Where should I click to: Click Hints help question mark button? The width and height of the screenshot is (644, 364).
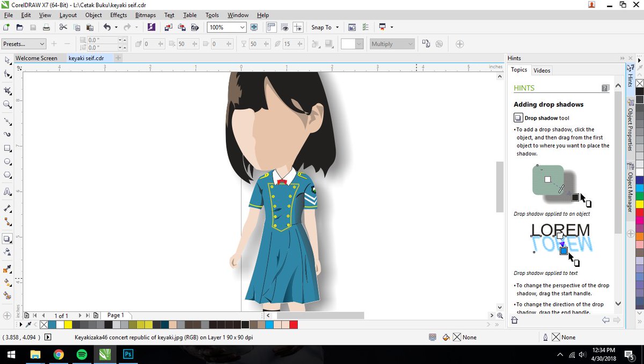coord(605,88)
